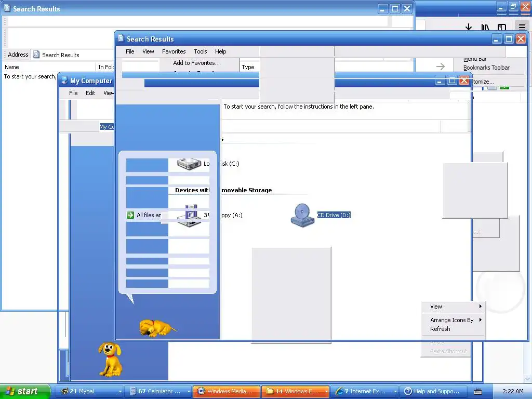Image resolution: width=532 pixels, height=399 pixels.
Task: Open the File menu in front Search Results
Action: (x=130, y=51)
